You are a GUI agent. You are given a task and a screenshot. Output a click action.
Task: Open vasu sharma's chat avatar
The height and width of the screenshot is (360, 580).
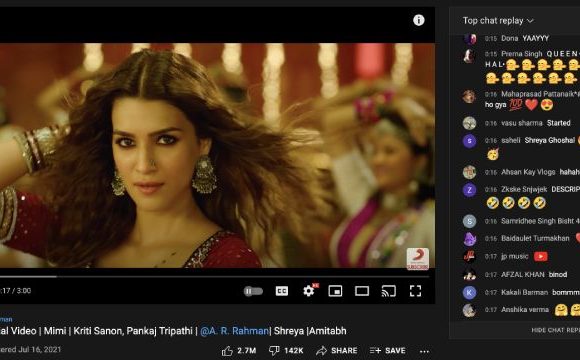click(469, 123)
